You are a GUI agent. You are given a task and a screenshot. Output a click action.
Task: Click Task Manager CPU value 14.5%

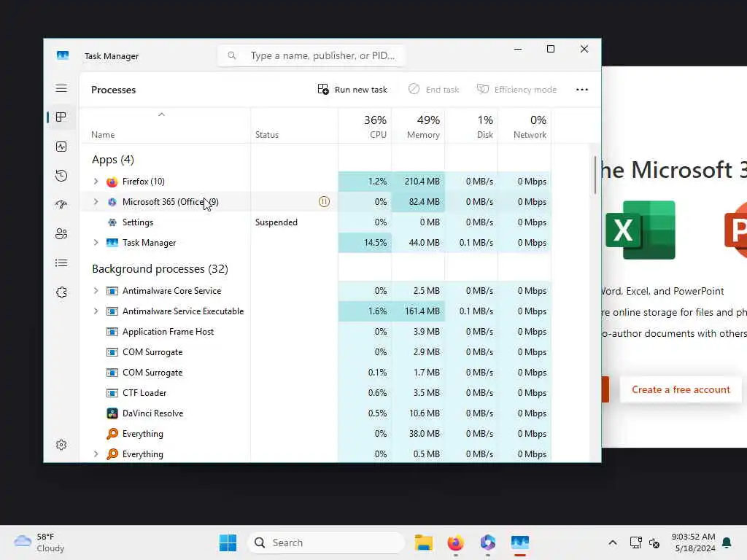coord(376,243)
